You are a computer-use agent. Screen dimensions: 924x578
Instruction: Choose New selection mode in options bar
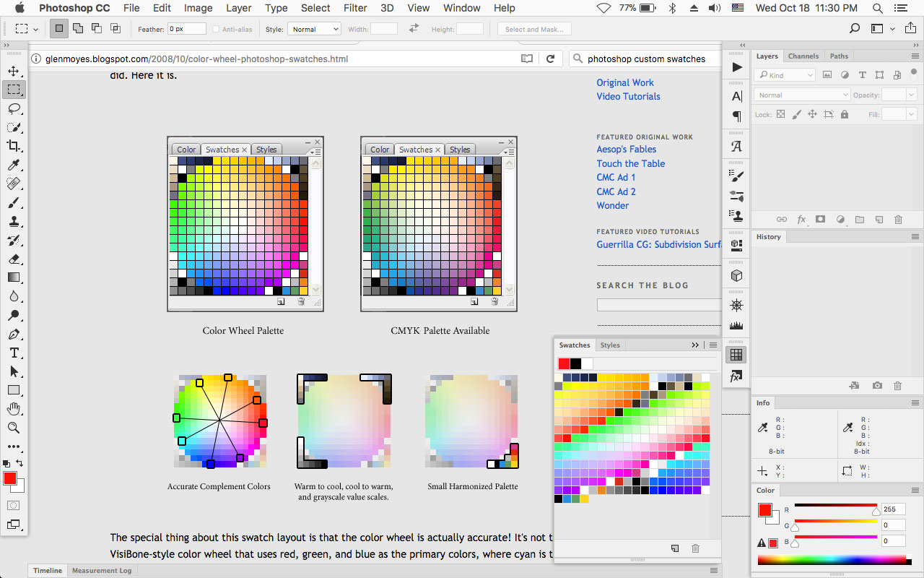click(x=58, y=29)
